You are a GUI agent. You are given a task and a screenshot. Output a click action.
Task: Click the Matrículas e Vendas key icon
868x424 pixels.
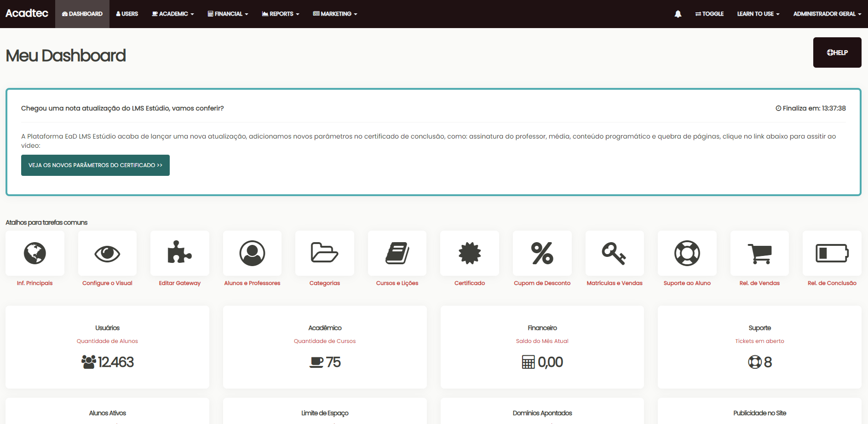(x=615, y=253)
